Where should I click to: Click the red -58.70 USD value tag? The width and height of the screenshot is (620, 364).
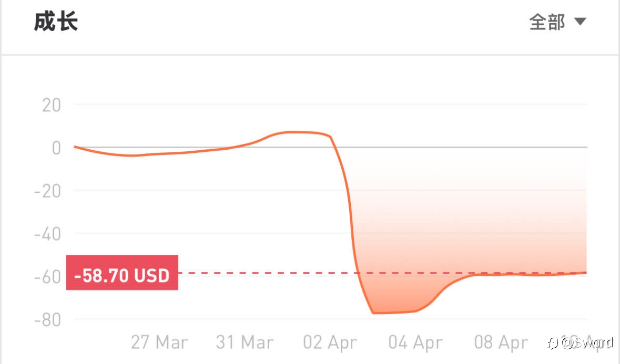click(122, 273)
